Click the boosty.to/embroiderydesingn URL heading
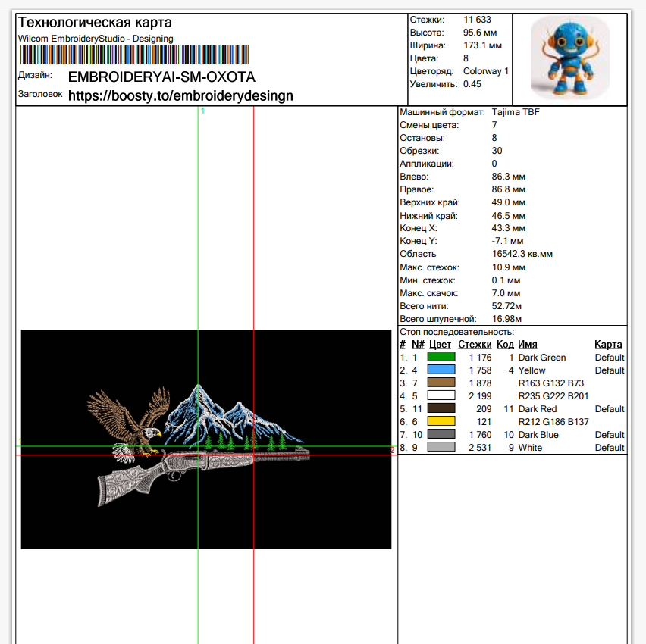The height and width of the screenshot is (644, 646). (180, 96)
